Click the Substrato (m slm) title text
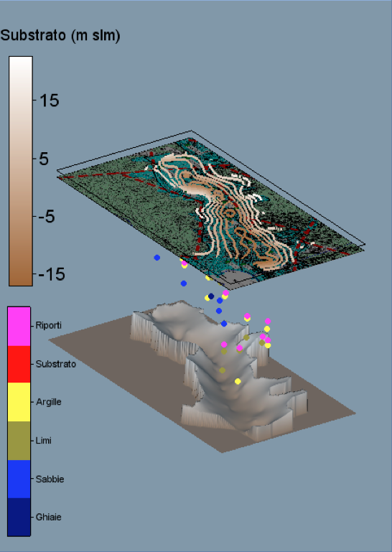The image size is (392, 552). [x=60, y=36]
